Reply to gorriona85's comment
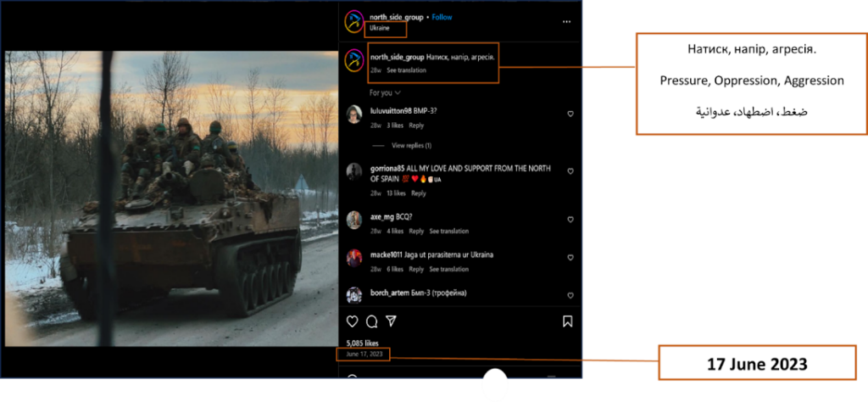 [418, 193]
